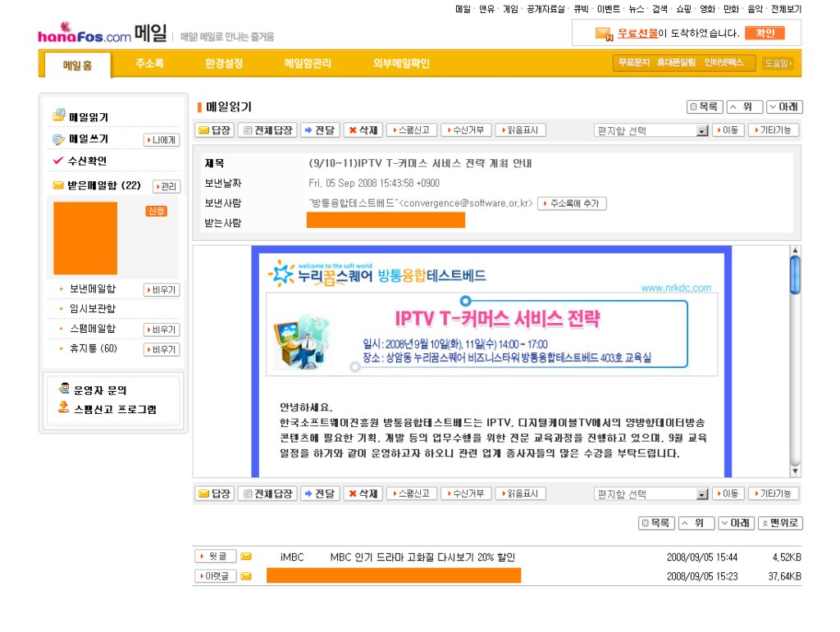Click the orange 신청 button in sidebar
The height and width of the screenshot is (632, 840).
click(x=157, y=211)
